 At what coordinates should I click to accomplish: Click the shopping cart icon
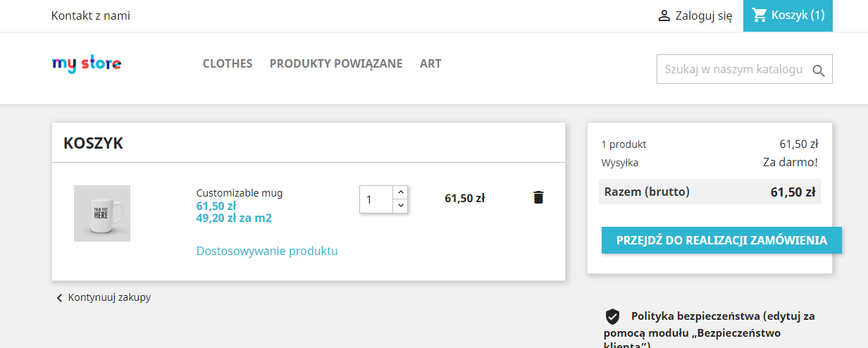tap(759, 15)
